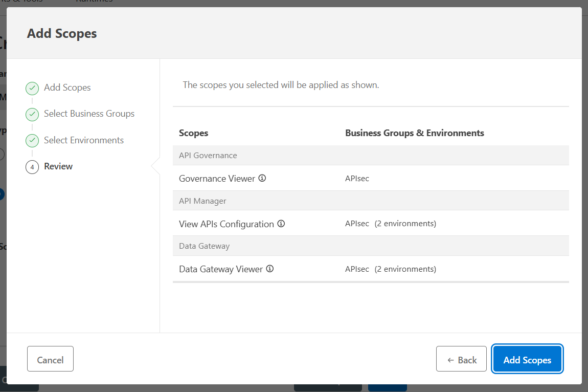The height and width of the screenshot is (392, 588).
Task: Click the Cancel button
Action: [x=50, y=359]
